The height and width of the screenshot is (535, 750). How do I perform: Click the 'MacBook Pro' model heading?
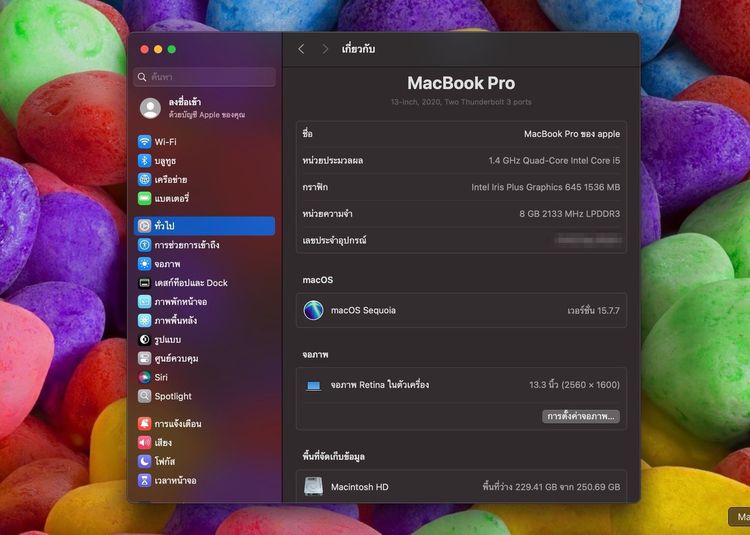[461, 83]
